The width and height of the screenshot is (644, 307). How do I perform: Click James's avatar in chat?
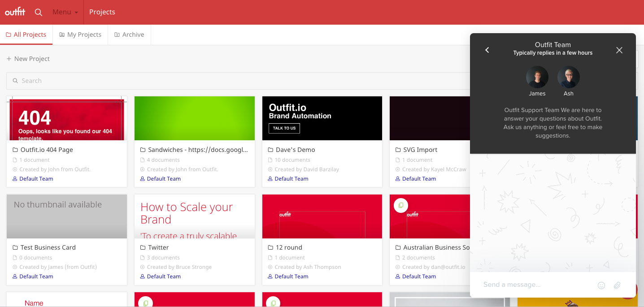click(x=537, y=77)
